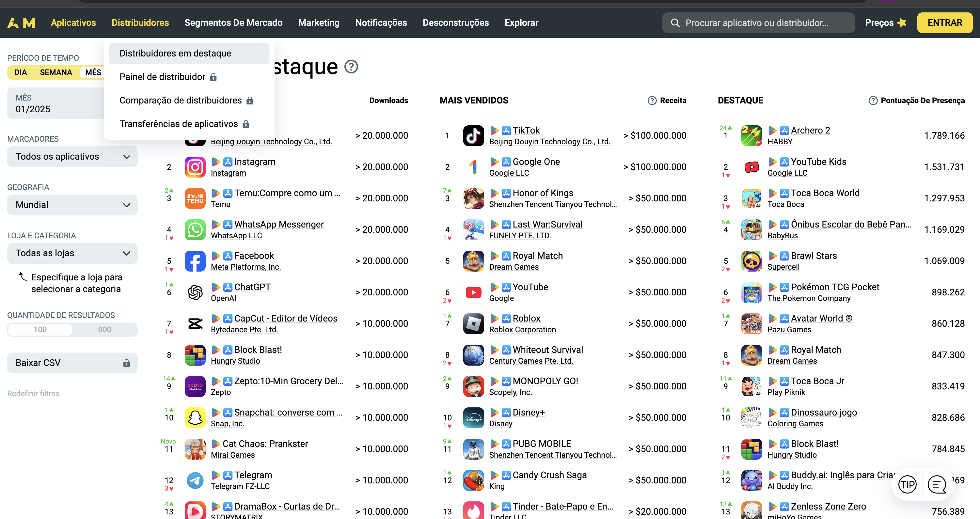The height and width of the screenshot is (519, 980).
Task: Click the WhatsApp Messenger app icon
Action: [195, 230]
